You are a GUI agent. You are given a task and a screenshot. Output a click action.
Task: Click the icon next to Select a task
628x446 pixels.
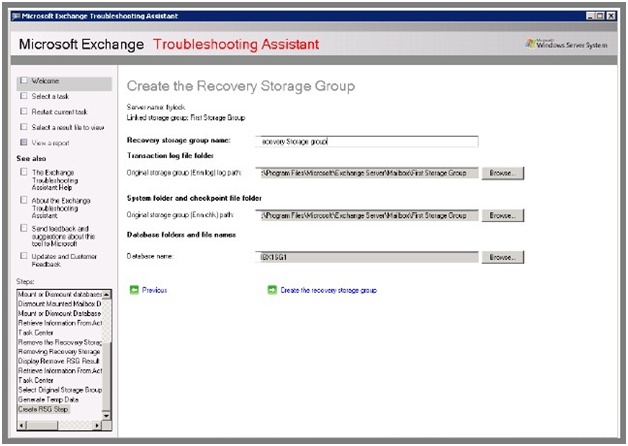(x=24, y=96)
